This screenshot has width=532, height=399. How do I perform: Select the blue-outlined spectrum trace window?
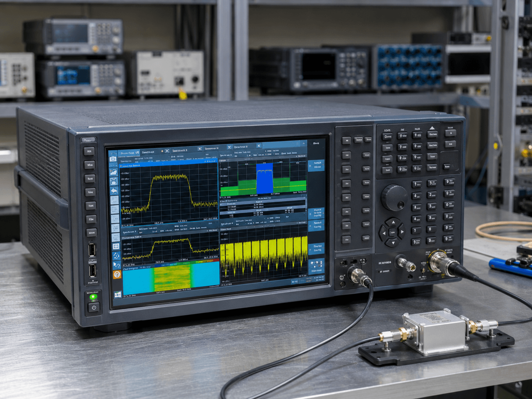[x=169, y=193]
